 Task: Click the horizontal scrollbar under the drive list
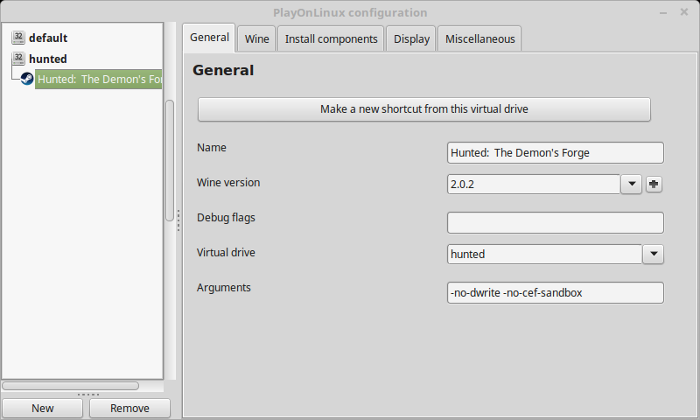click(x=71, y=385)
